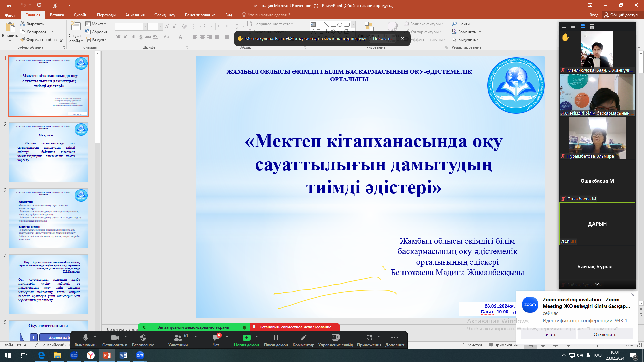Screen dimensions: 644x362
Task: Open Yandex browser from taskbar
Action: [x=91, y=355]
